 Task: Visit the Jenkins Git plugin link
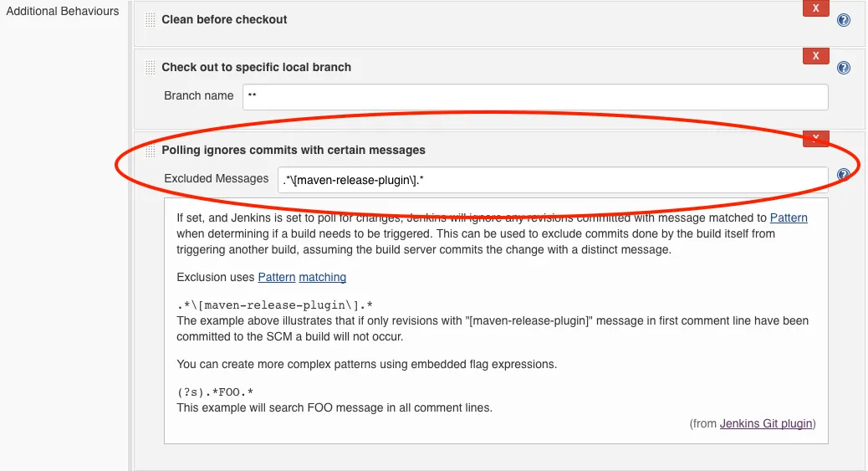click(766, 423)
